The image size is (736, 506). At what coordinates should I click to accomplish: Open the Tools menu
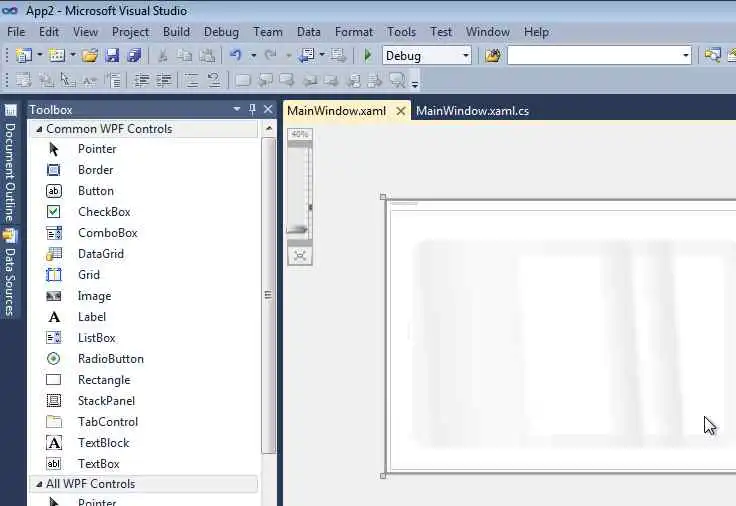(401, 32)
